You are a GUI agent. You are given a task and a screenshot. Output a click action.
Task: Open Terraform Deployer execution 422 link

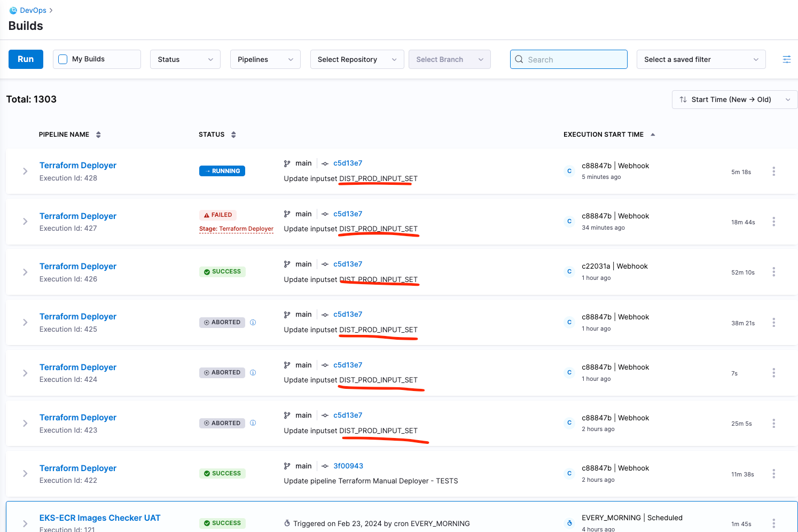pos(78,468)
